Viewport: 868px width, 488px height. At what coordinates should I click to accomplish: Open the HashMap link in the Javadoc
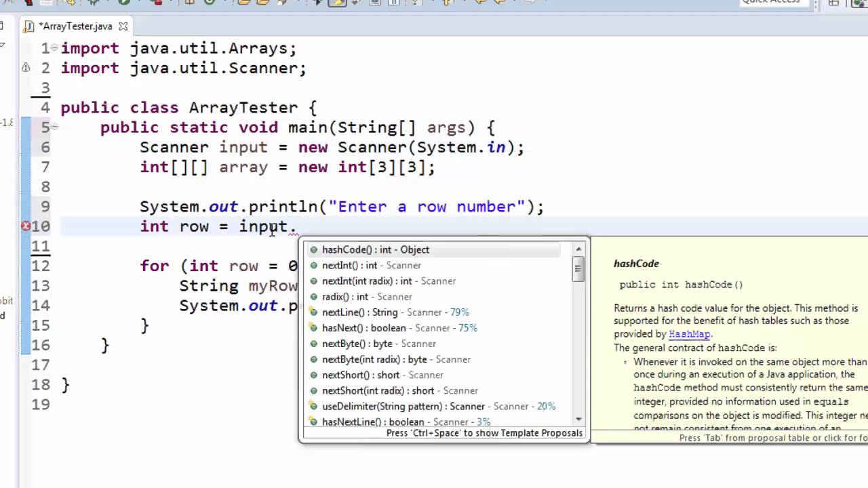[x=690, y=334]
